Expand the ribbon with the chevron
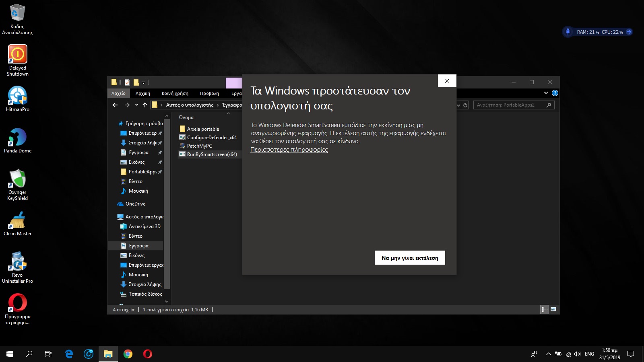 click(546, 93)
